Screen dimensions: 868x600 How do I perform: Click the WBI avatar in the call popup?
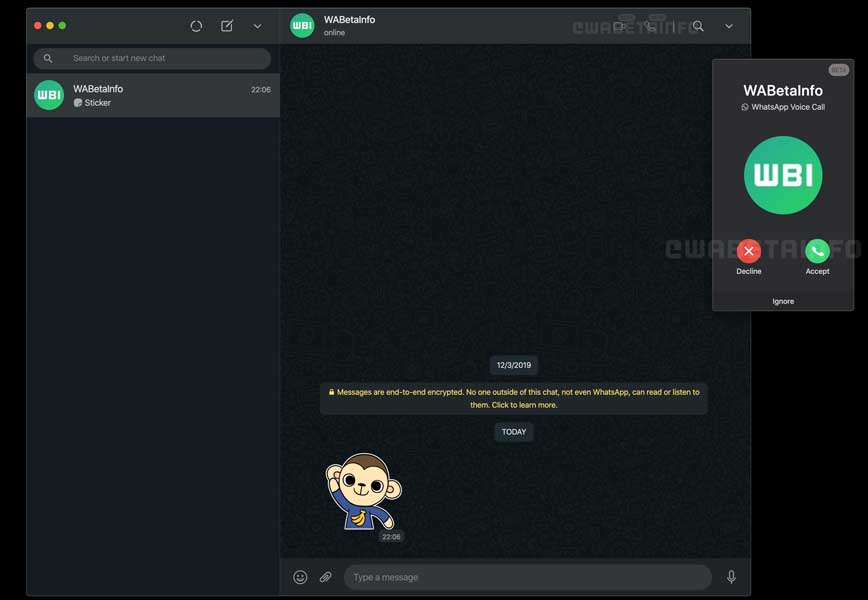tap(783, 175)
